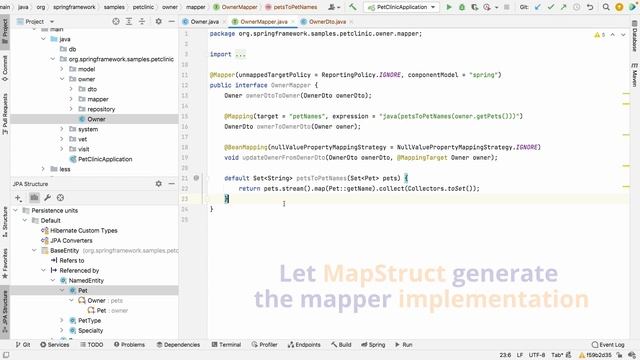Click the circular locate icon in JPA Structure toolbar
This screenshot has width=640, height=360.
60,198
